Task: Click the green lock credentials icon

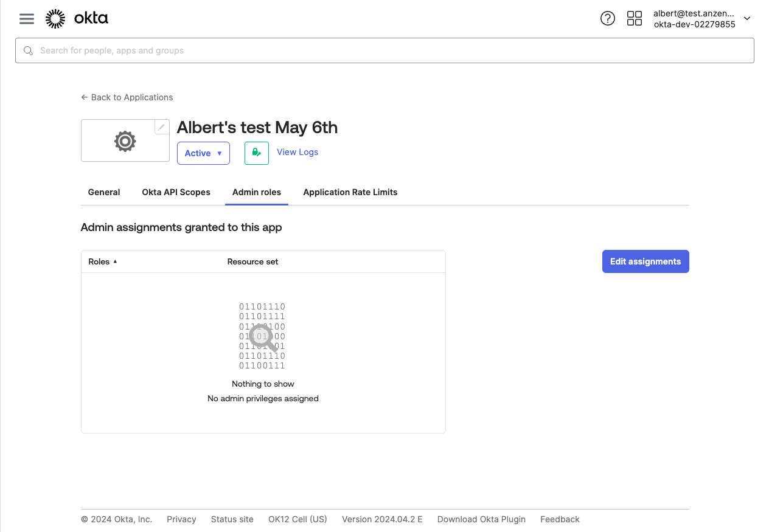Action: [256, 153]
